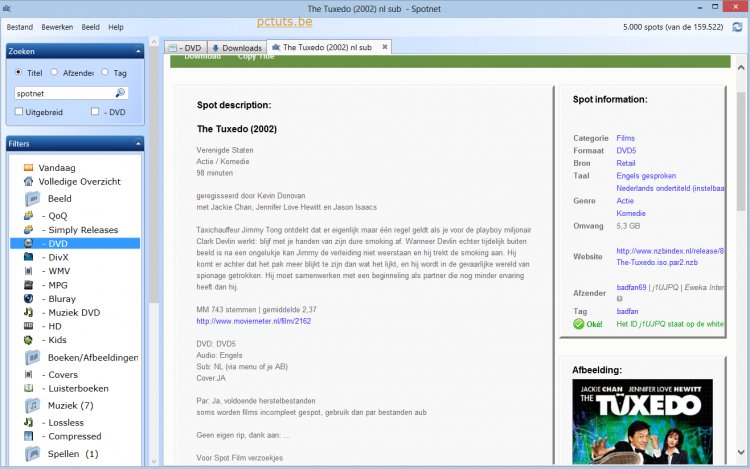Enable the Uitgebreid checkbox
The width and height of the screenshot is (750, 469).
pyautogui.click(x=19, y=112)
